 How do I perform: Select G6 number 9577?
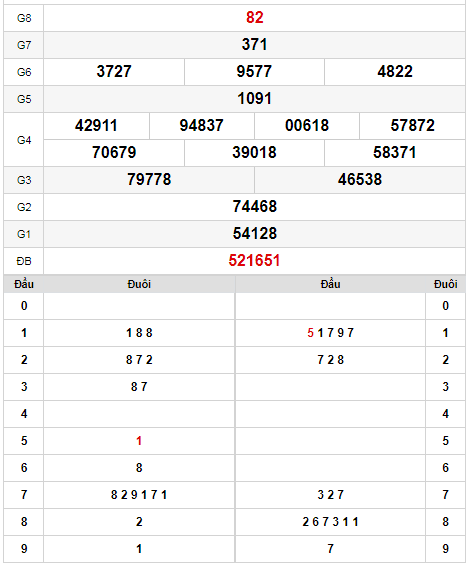coord(254,71)
